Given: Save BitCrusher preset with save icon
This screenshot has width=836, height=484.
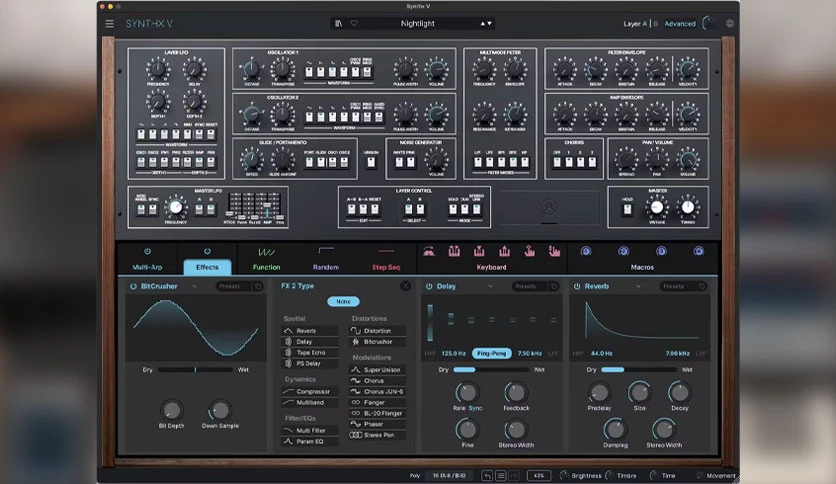Looking at the screenshot, I should [258, 286].
